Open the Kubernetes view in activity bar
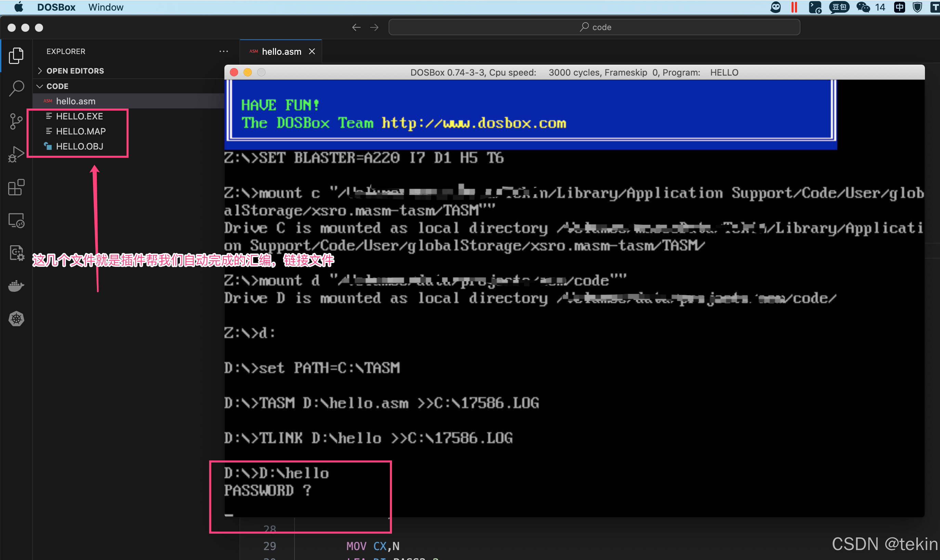The width and height of the screenshot is (940, 560). coord(16,319)
